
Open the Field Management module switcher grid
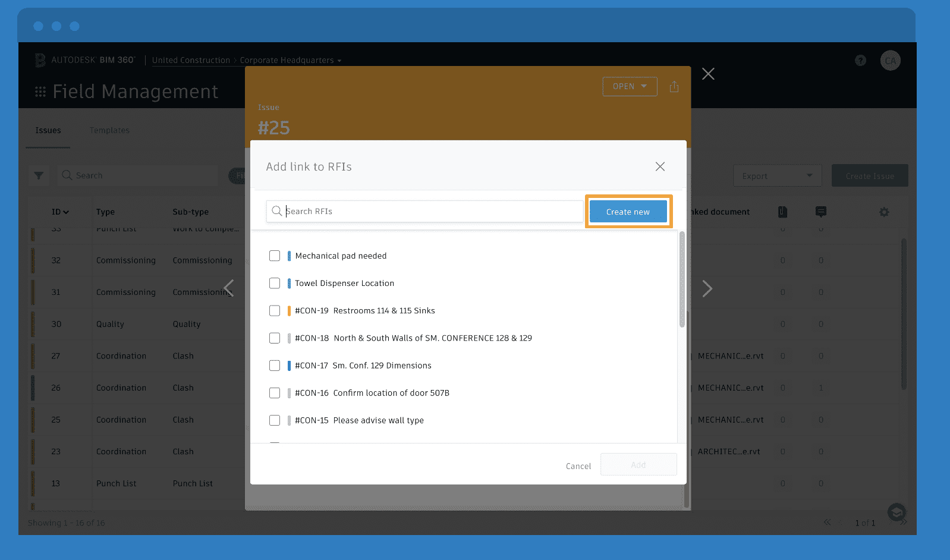[x=40, y=92]
